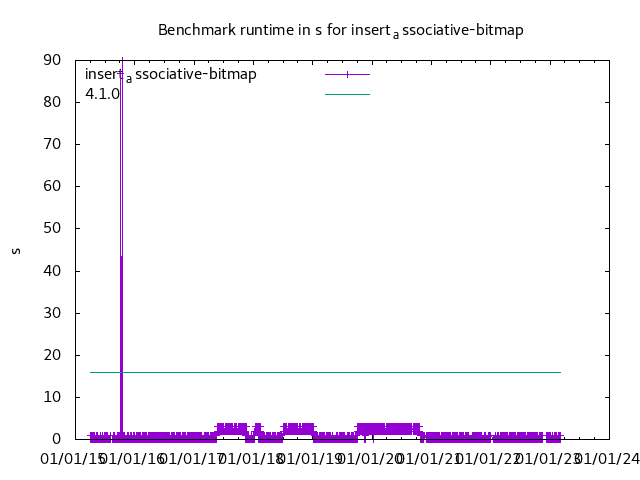Click the 01/01/23 date on x-axis

pos(547,459)
